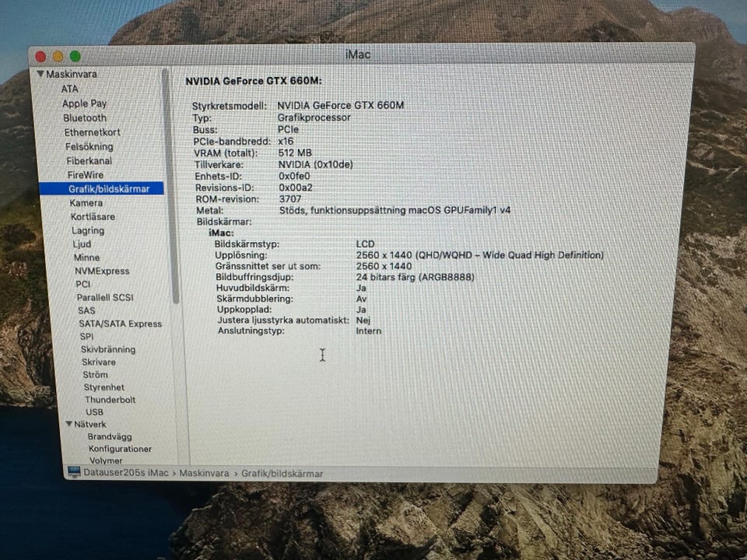747x560 pixels.
Task: Click the LCD display type value
Action: click(x=365, y=243)
